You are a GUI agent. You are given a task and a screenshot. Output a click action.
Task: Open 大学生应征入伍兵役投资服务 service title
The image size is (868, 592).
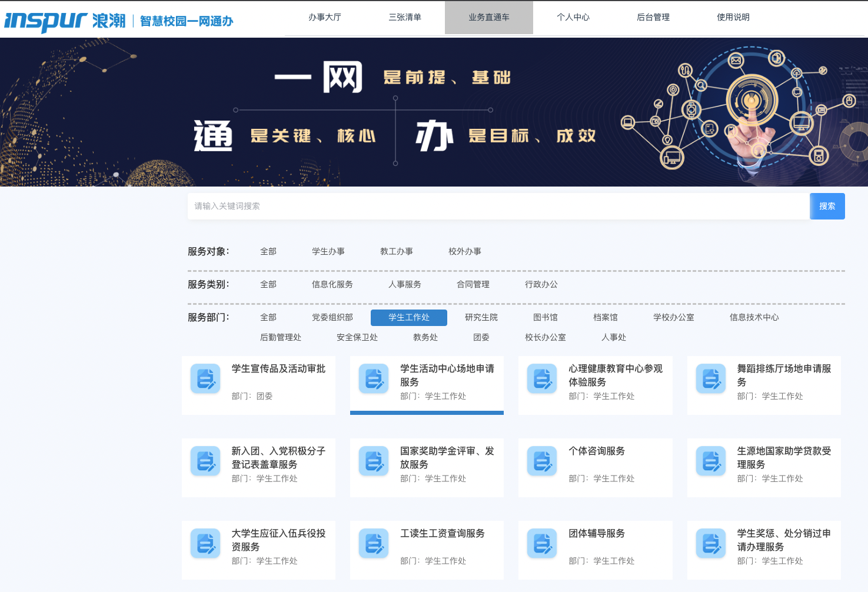(x=278, y=540)
